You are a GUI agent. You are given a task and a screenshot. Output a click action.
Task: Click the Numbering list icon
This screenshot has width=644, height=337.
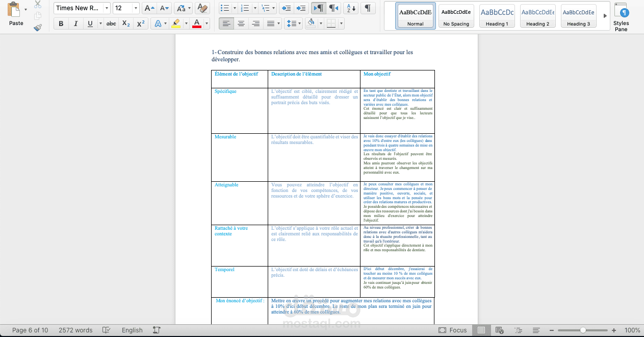245,8
